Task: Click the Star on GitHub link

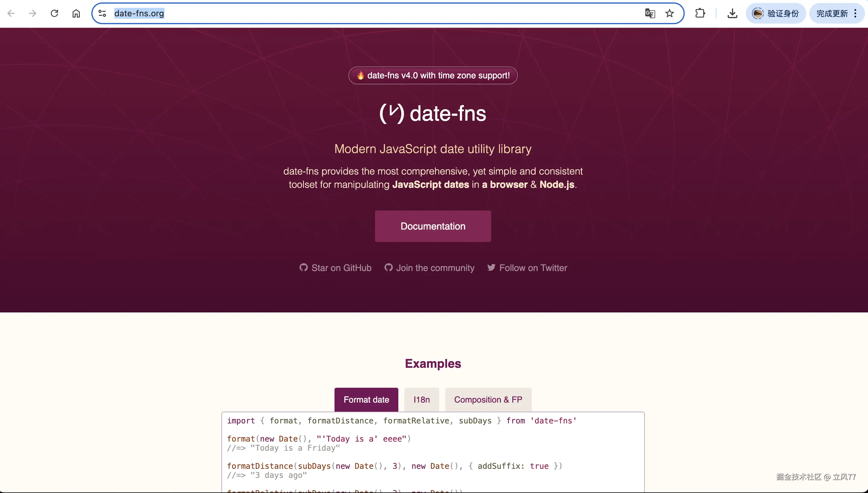Action: pyautogui.click(x=335, y=268)
